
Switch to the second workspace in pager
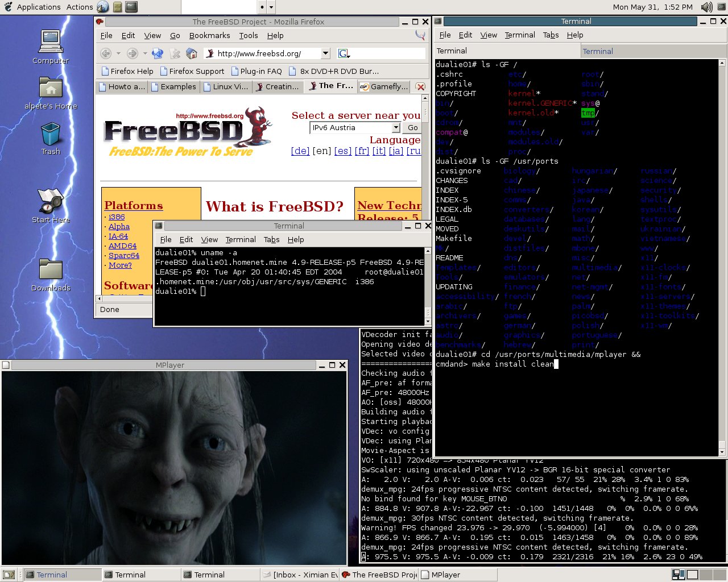coord(692,575)
